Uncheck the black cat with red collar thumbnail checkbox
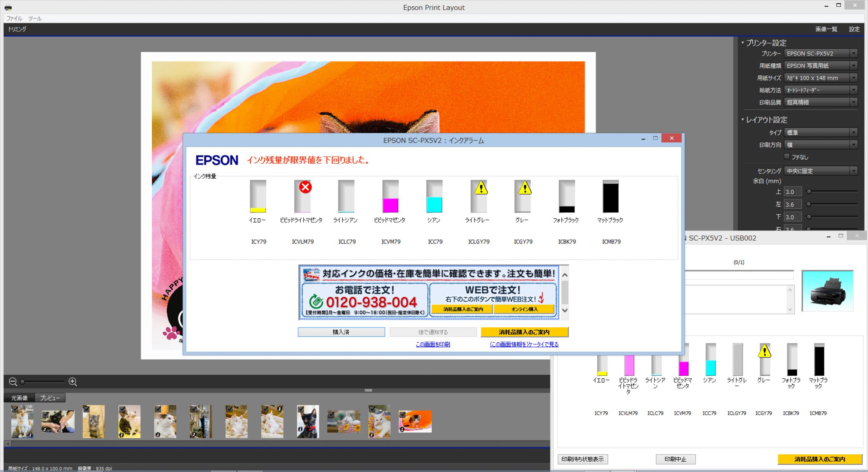 [301, 409]
